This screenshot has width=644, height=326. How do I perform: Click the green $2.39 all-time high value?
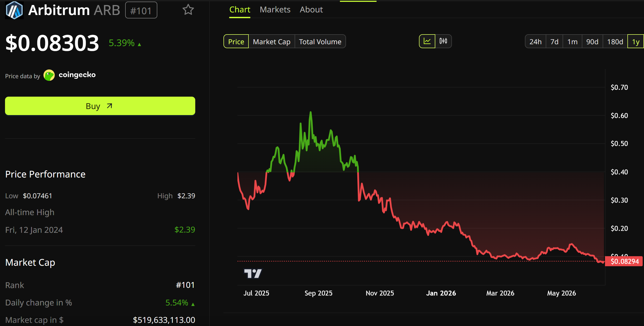point(185,230)
